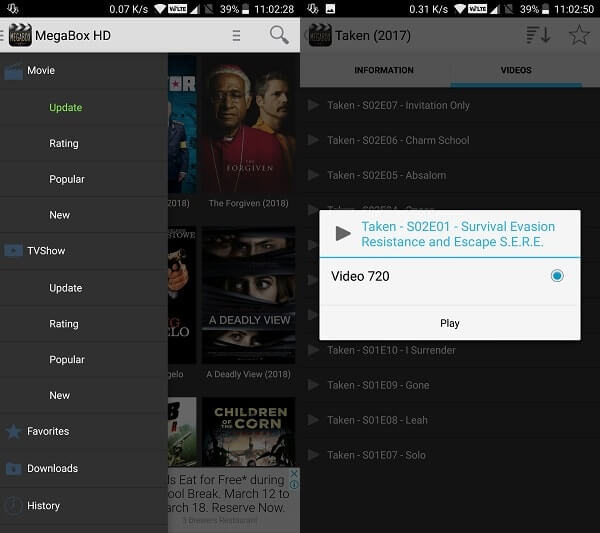
Task: Select Rating under TVShow
Action: (x=84, y=324)
